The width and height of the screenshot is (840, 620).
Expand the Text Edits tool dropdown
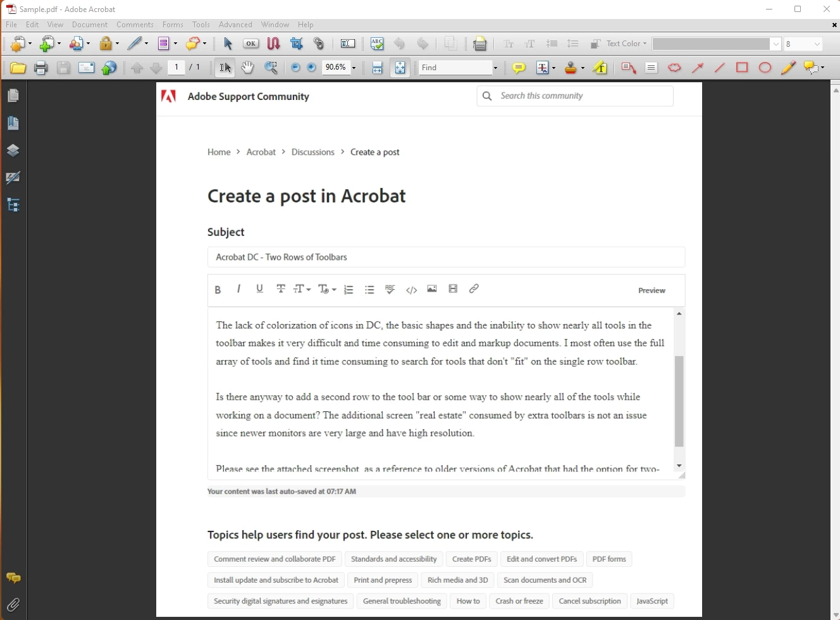coord(555,68)
